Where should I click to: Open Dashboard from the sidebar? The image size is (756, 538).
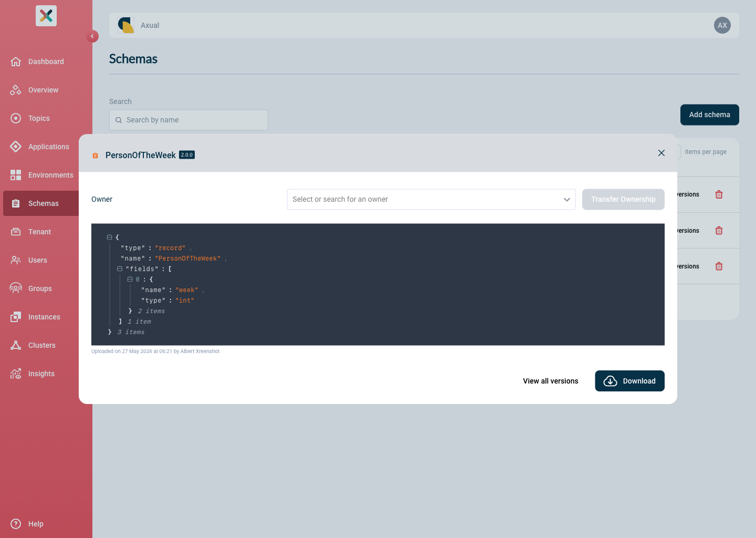(46, 61)
